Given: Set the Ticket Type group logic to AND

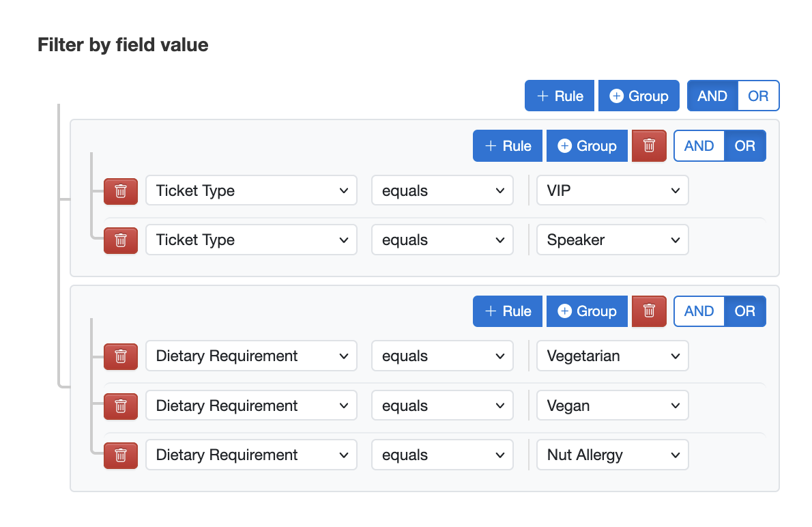Looking at the screenshot, I should point(699,145).
